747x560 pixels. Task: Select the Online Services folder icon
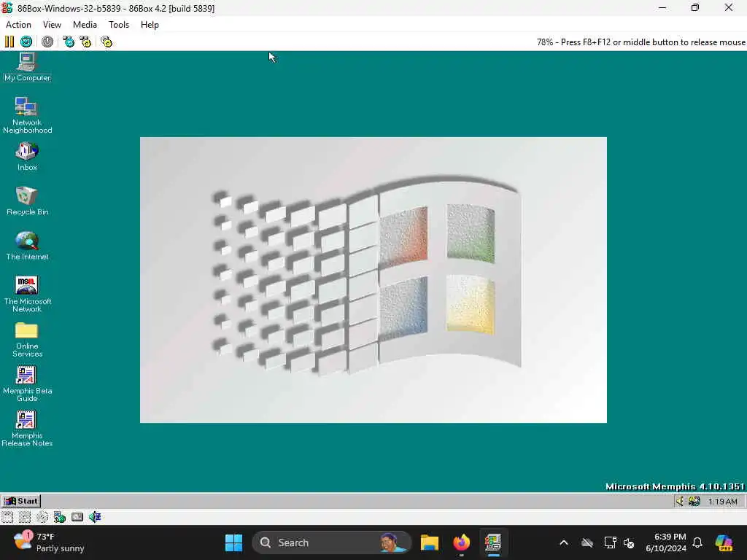coord(27,340)
